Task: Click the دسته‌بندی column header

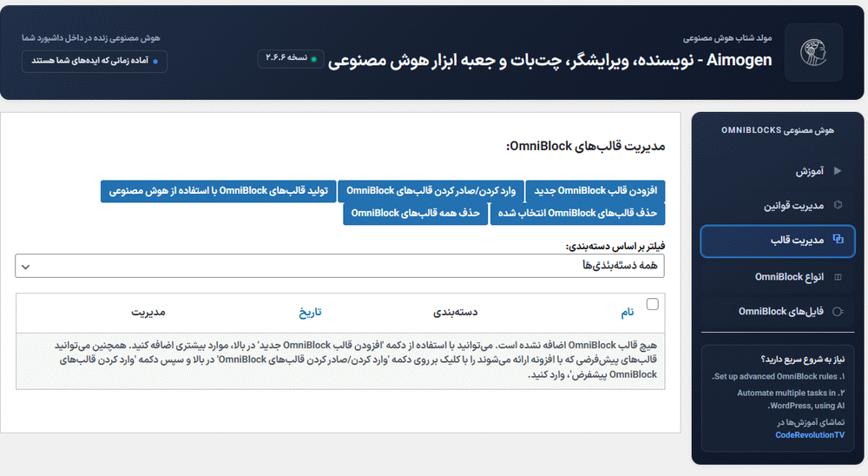Action: 455,313
